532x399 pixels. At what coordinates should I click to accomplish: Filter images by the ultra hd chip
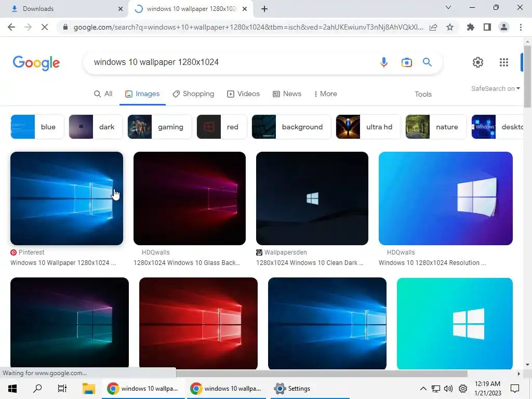click(368, 127)
